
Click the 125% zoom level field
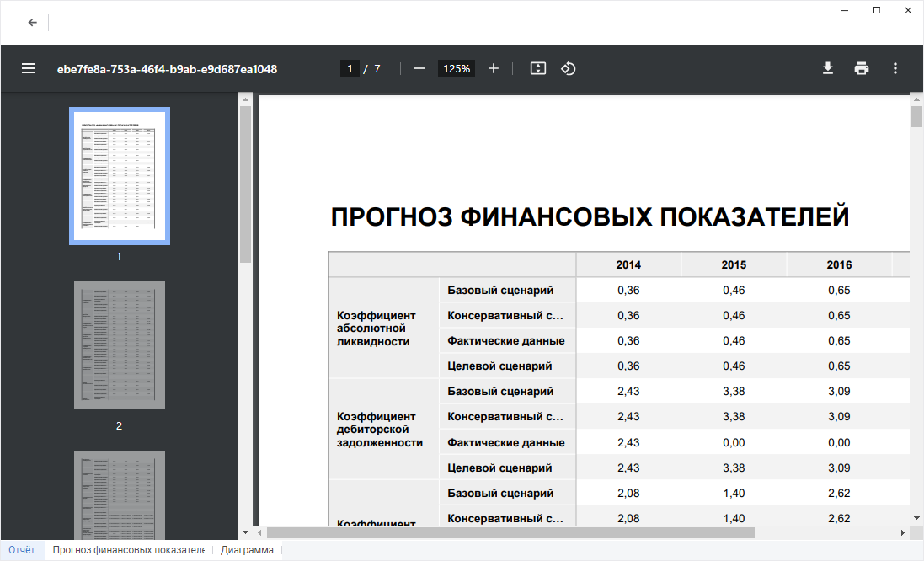point(457,68)
